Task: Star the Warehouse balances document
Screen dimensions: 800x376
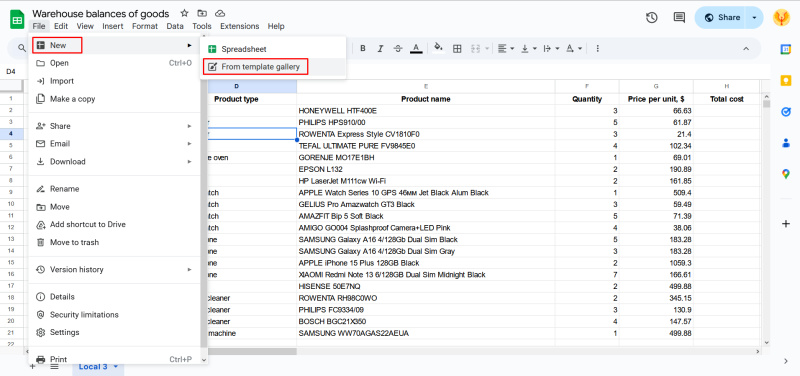Action: tap(185, 13)
